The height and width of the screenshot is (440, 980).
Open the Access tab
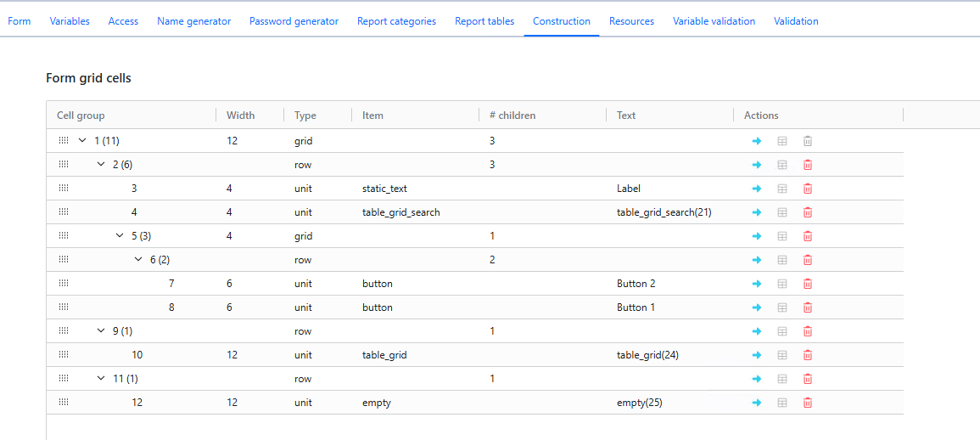click(123, 21)
